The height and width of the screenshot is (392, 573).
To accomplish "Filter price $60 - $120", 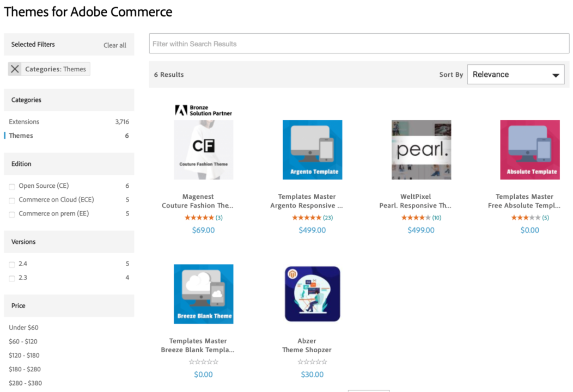I will tap(23, 341).
